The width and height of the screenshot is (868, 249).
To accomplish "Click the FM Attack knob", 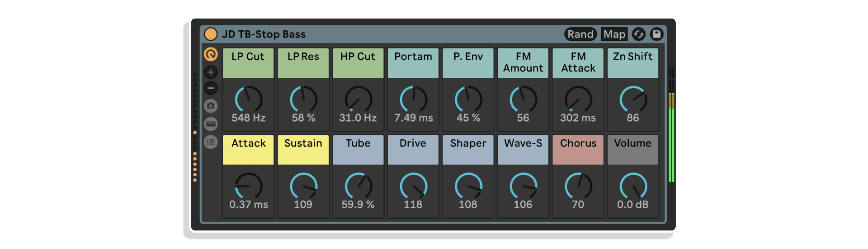I will [578, 99].
